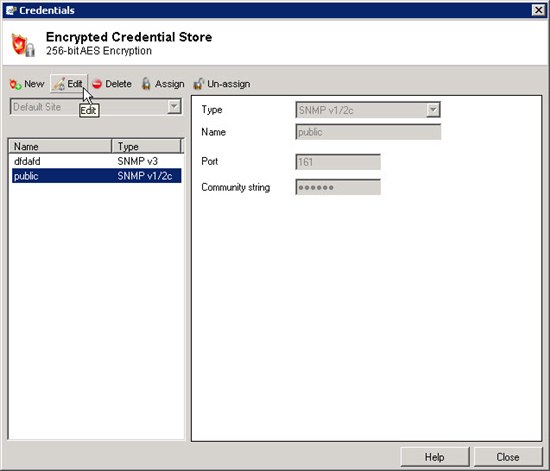Click the New credential shield icon

(x=15, y=84)
